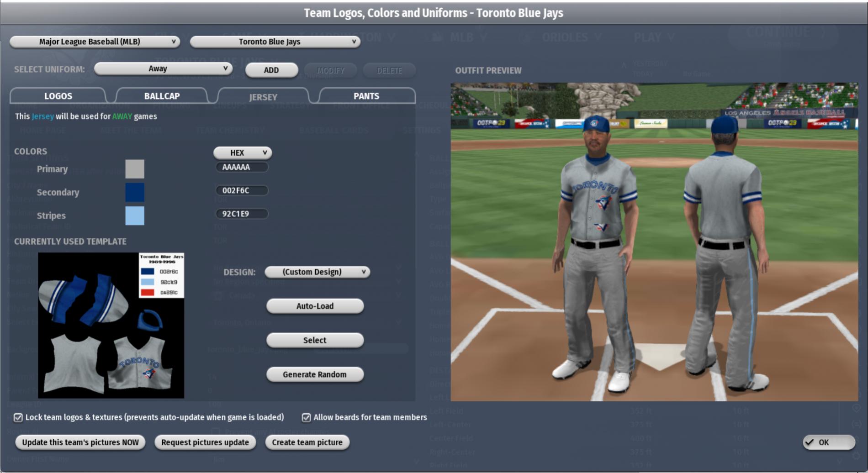
Task: Switch to the LOGOS tab
Action: point(58,96)
